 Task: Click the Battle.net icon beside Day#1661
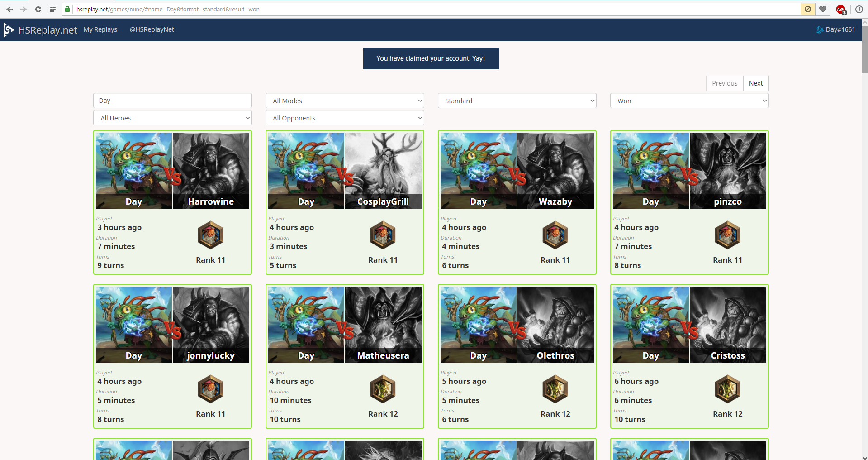pyautogui.click(x=820, y=29)
